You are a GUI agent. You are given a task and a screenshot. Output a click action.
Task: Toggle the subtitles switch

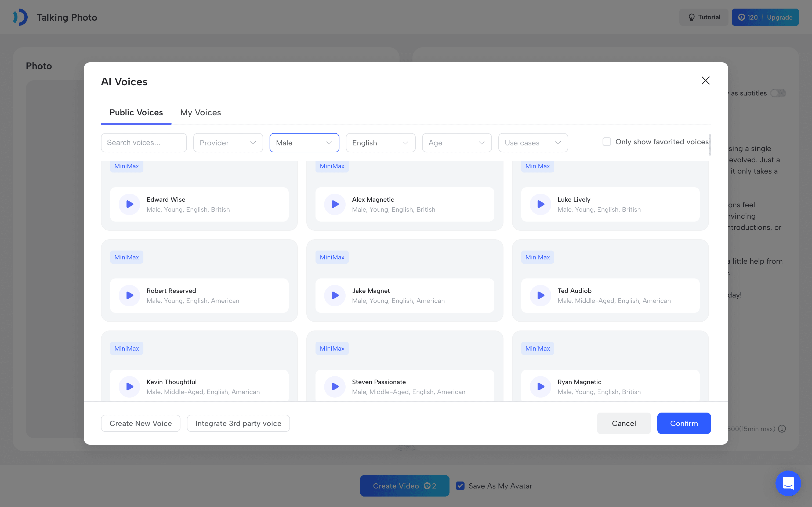point(778,93)
